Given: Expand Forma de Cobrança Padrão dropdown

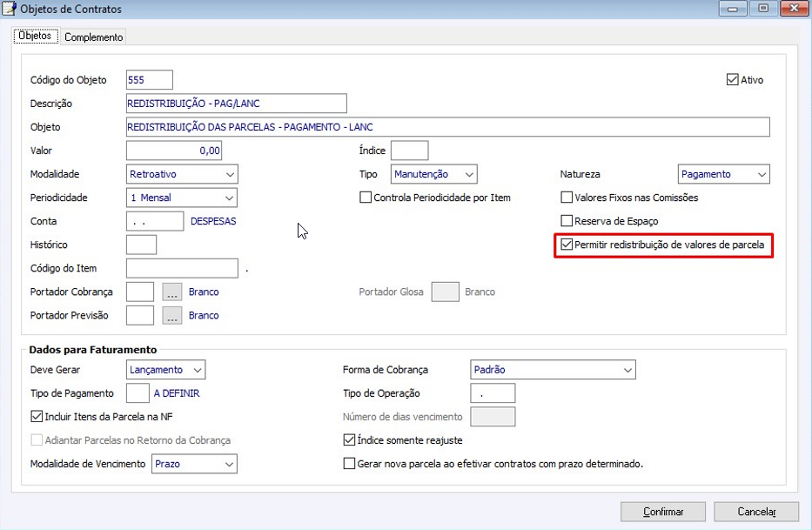Looking at the screenshot, I should coord(553,369).
